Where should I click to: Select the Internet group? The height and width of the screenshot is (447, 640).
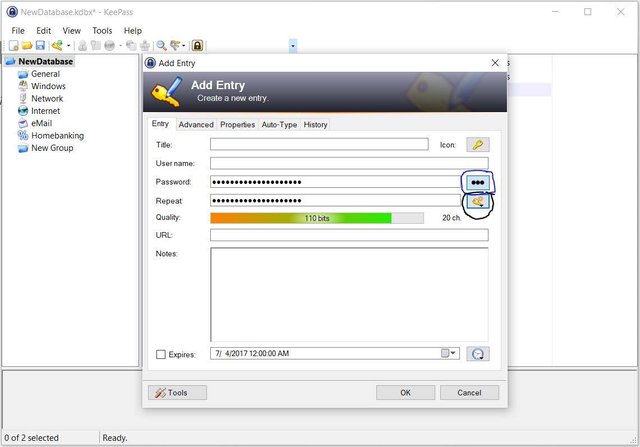click(45, 111)
